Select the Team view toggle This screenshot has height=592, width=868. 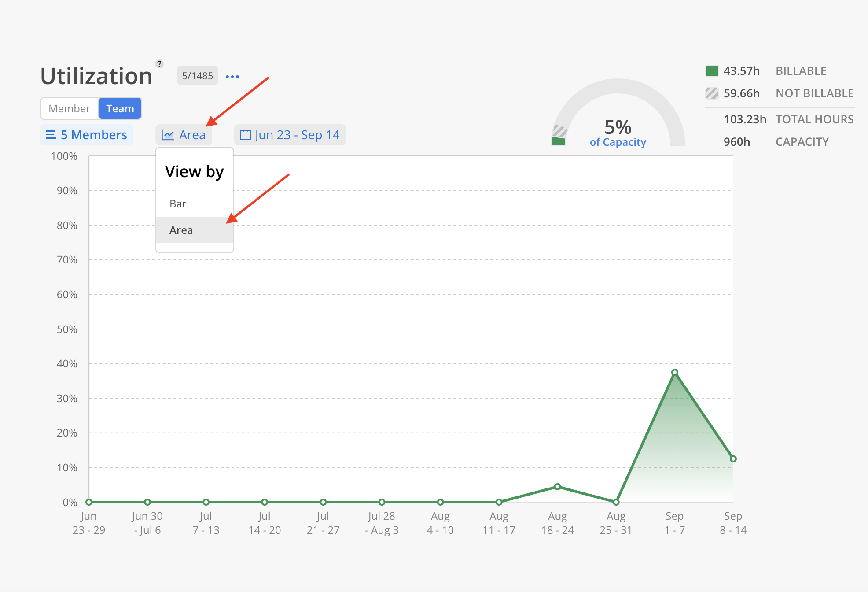click(x=120, y=108)
